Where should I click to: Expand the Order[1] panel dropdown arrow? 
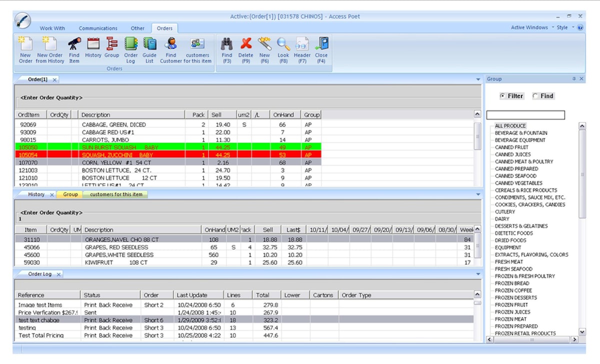tap(478, 79)
